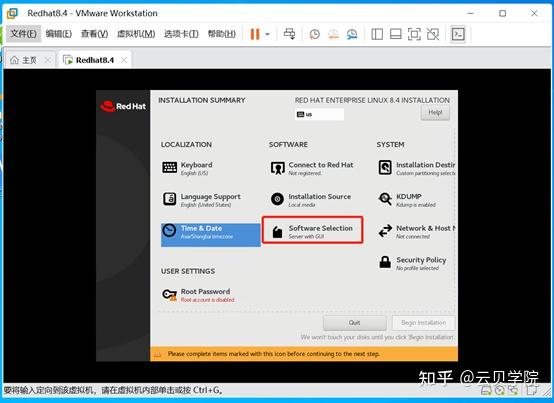The image size is (554, 403).
Task: Toggle the thumbnail bar panel icon
Action: 395,34
